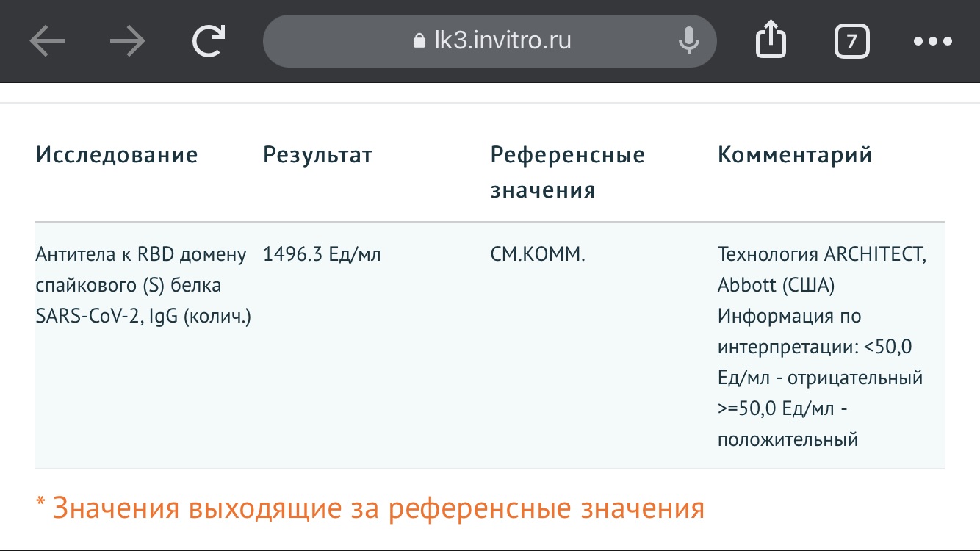Click the Исследование column header
Image resolution: width=980 pixels, height=551 pixels.
coord(117,155)
